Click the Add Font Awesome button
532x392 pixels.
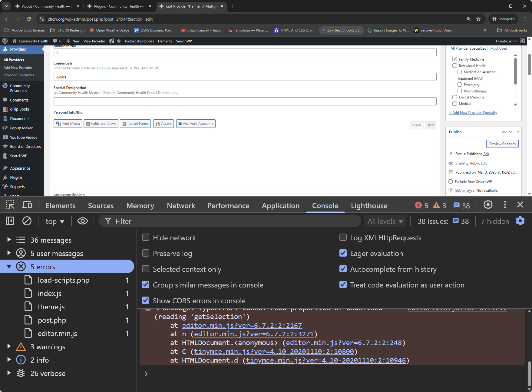(196, 124)
